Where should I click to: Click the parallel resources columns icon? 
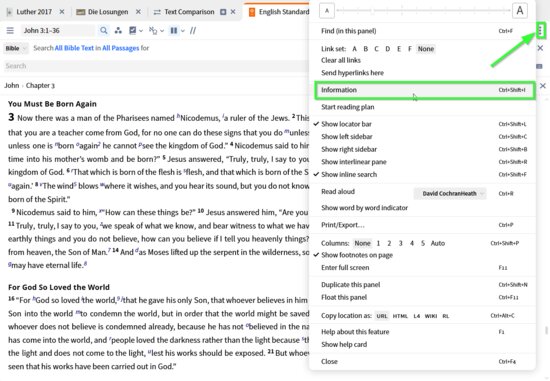point(173,31)
